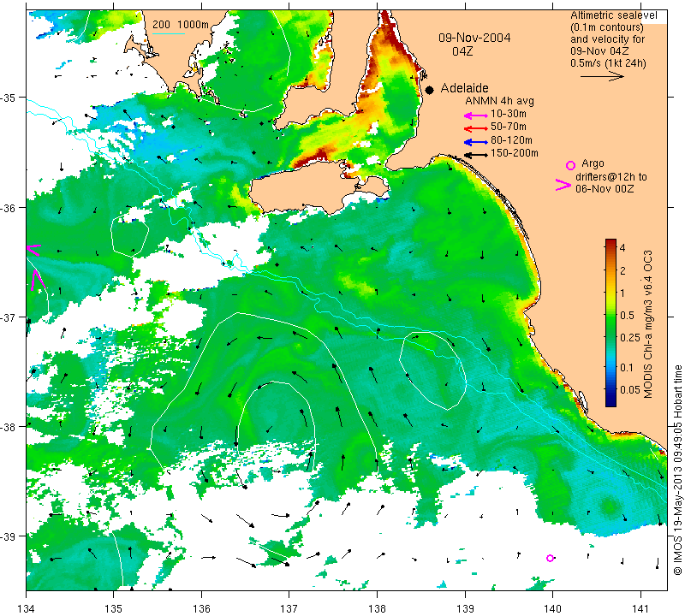The image size is (685, 616).
Task: Click the magenta Argo circle near 140E 39S
Action: point(550,558)
